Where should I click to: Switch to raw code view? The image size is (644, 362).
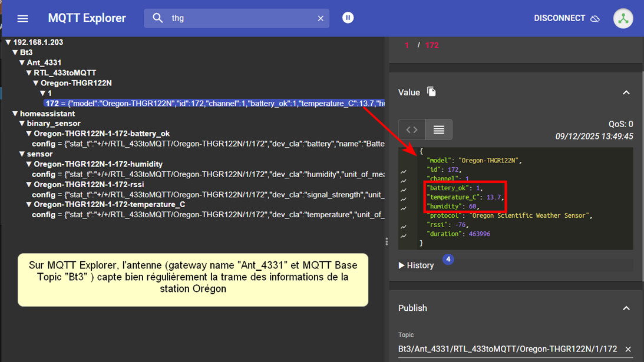(412, 129)
